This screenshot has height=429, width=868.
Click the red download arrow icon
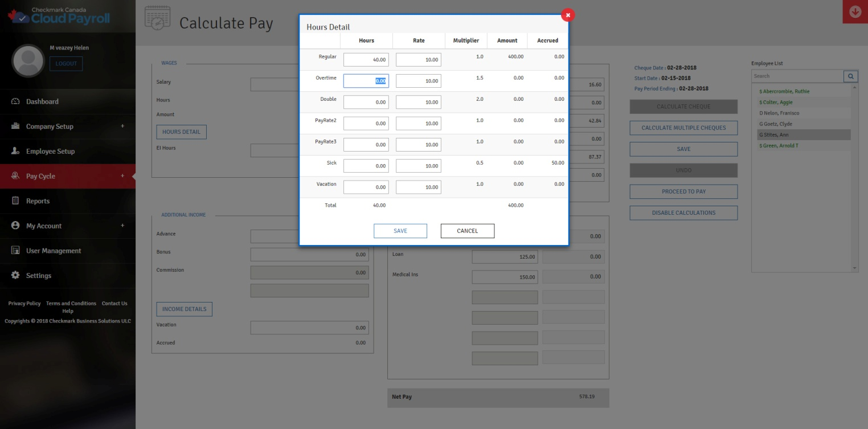[x=855, y=12]
